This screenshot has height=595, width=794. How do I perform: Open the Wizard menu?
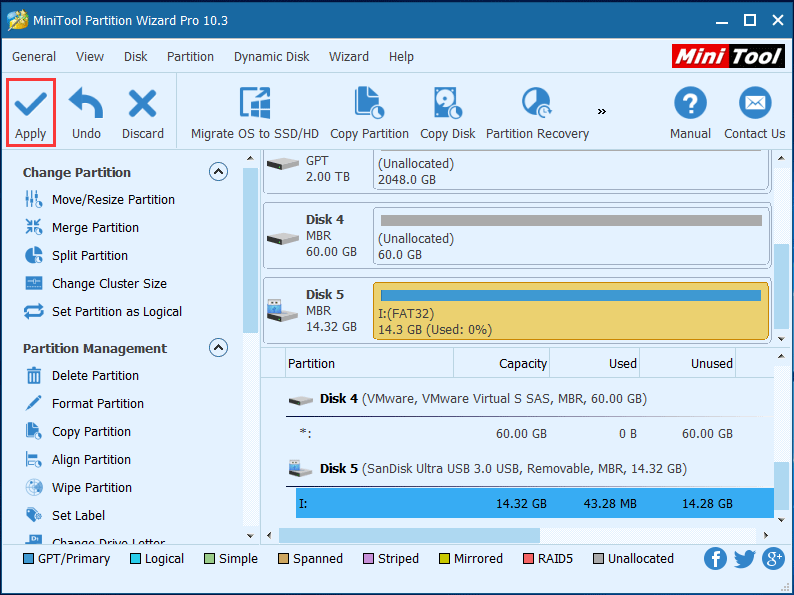tap(349, 56)
